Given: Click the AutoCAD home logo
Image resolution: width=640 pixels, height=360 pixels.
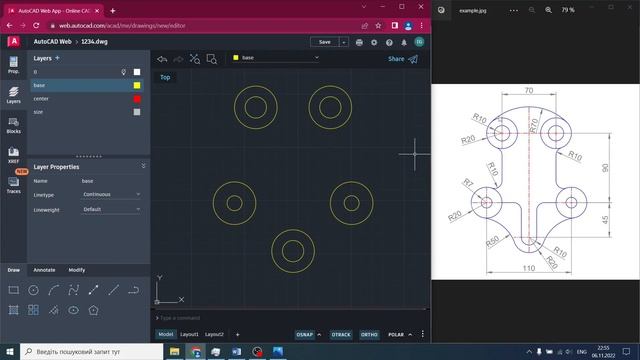Looking at the screenshot, I should click(13, 42).
